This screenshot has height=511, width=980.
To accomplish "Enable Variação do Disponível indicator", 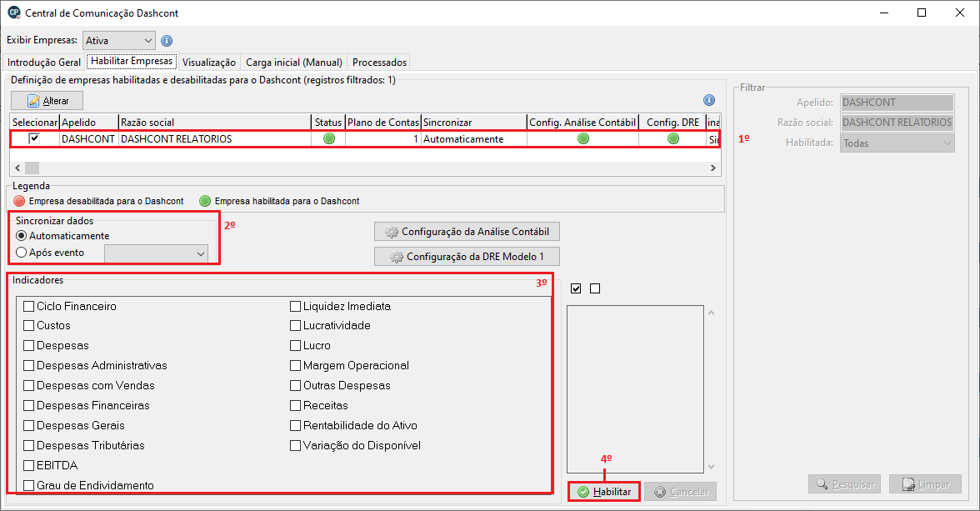I will (x=296, y=446).
